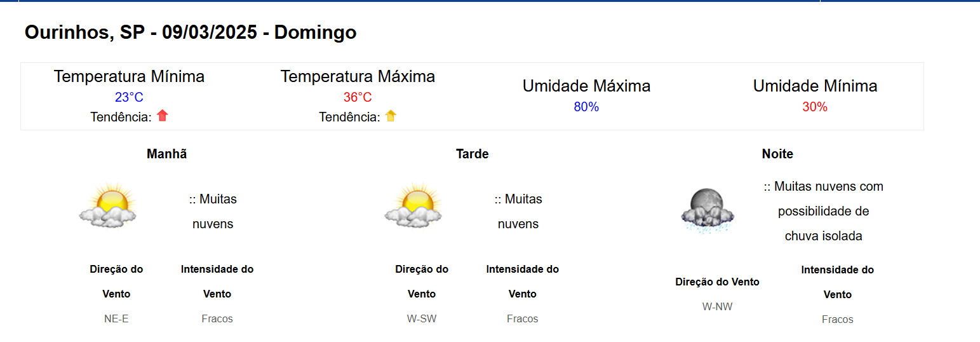Select the Tarde period heading
Image resolution: width=980 pixels, height=342 pixels.
(472, 154)
